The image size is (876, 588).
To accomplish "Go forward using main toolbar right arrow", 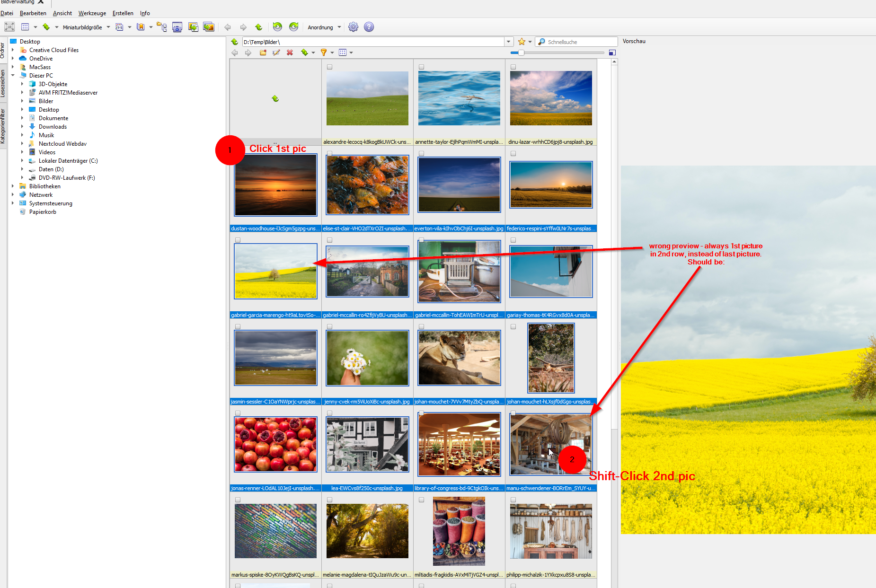I will (x=243, y=27).
